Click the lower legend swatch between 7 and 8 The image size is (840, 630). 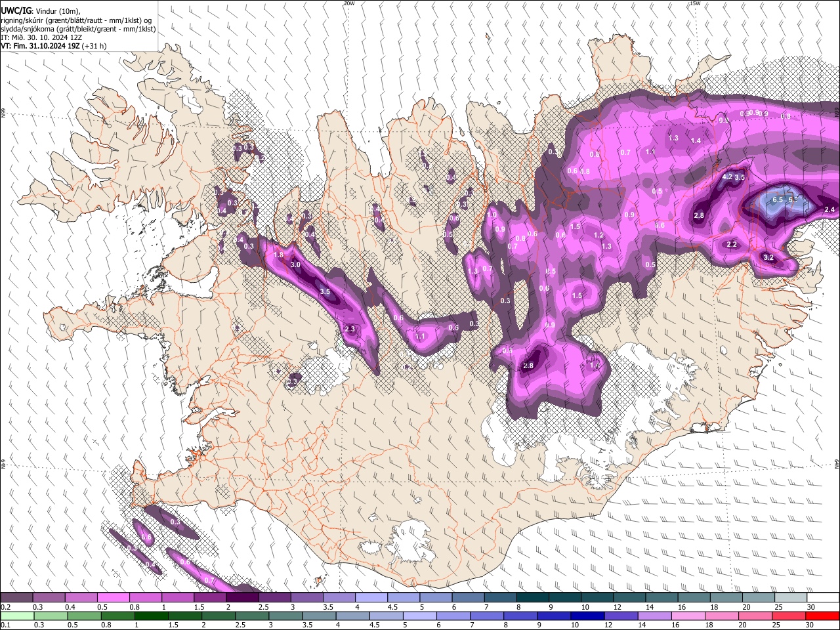[x=486, y=616]
